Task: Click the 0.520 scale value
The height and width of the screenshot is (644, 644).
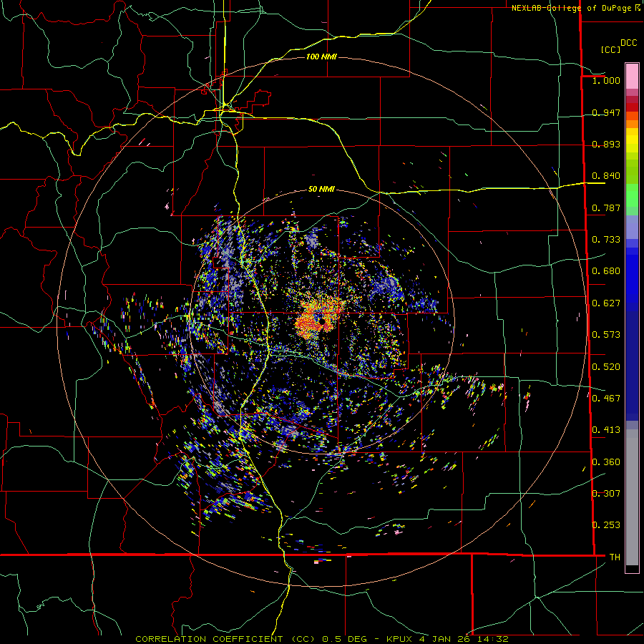Action: pos(606,367)
